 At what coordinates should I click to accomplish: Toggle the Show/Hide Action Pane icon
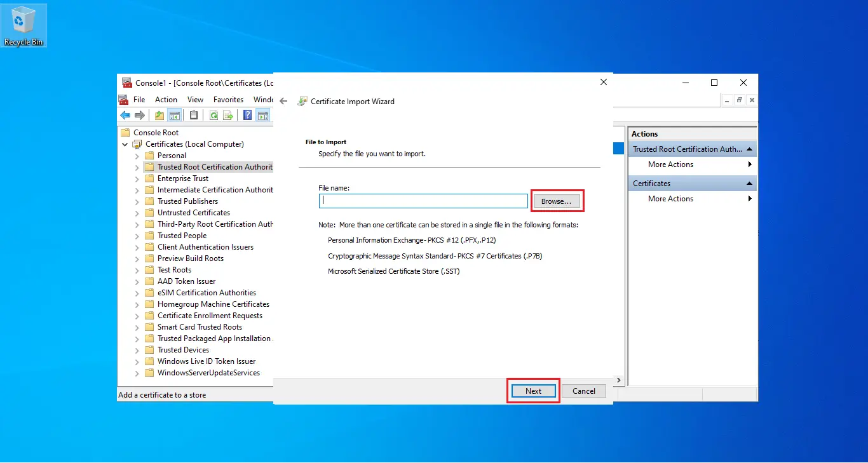[x=262, y=115]
